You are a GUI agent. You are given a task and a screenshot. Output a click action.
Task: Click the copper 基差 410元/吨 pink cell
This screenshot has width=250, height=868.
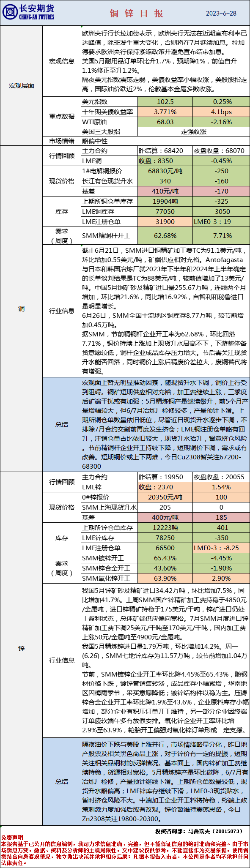[165, 191]
